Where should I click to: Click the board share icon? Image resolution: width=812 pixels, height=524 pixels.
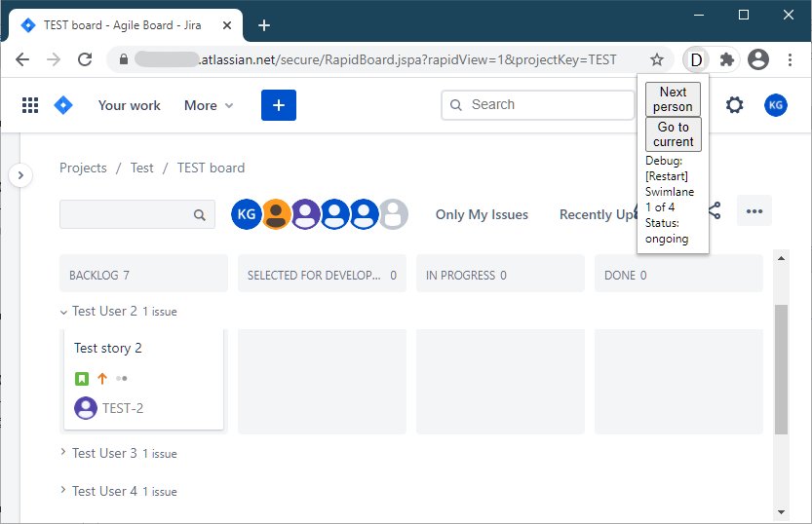[715, 210]
